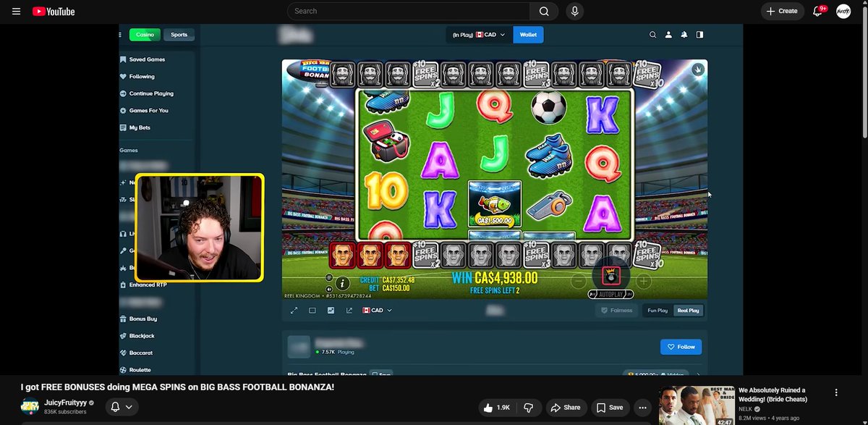
Task: Switch to the Sports section
Action: [x=179, y=34]
